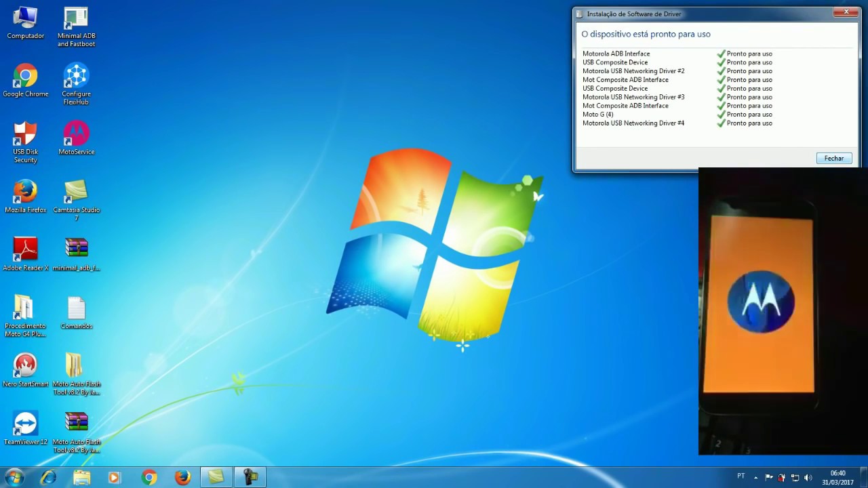
Task: Open Moto Auto Flash Tool v8.2 folder
Action: [x=76, y=374]
